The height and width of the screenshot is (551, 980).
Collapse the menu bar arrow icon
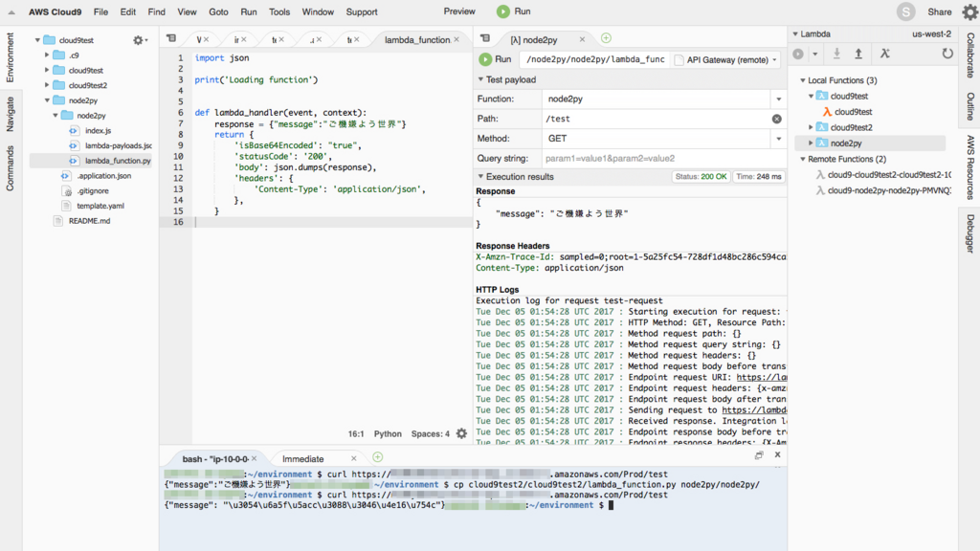(x=11, y=11)
